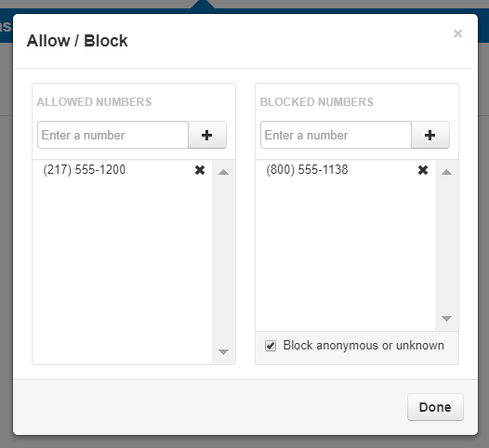Remove (217) 555-1200 from allowed numbers
The image size is (489, 448).
point(200,170)
